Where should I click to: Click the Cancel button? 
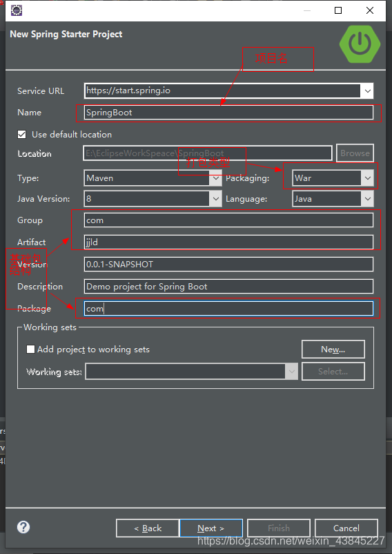(x=346, y=528)
